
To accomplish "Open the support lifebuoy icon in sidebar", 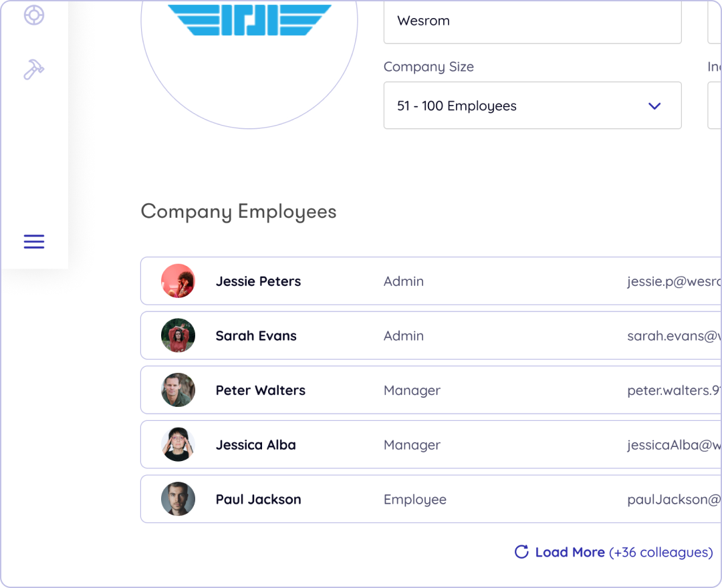I will [34, 15].
